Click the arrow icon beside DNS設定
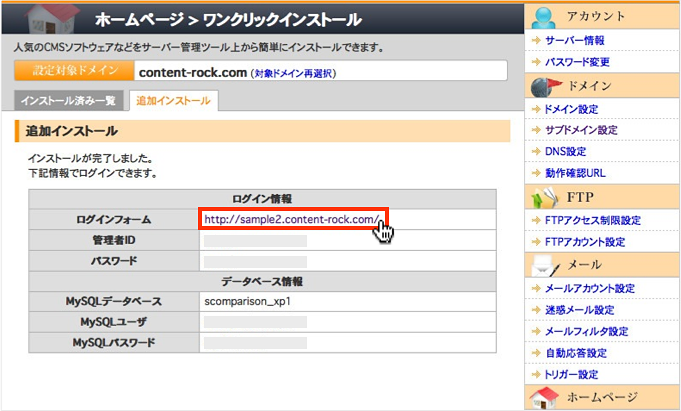The width and height of the screenshot is (681, 411). 536,151
